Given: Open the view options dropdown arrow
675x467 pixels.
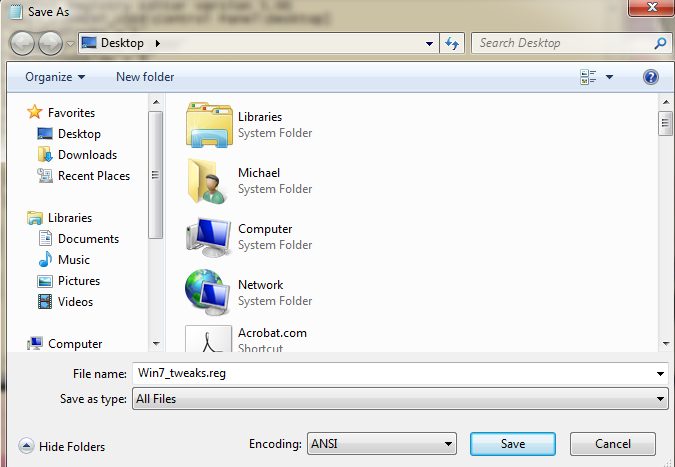Looking at the screenshot, I should coord(609,77).
